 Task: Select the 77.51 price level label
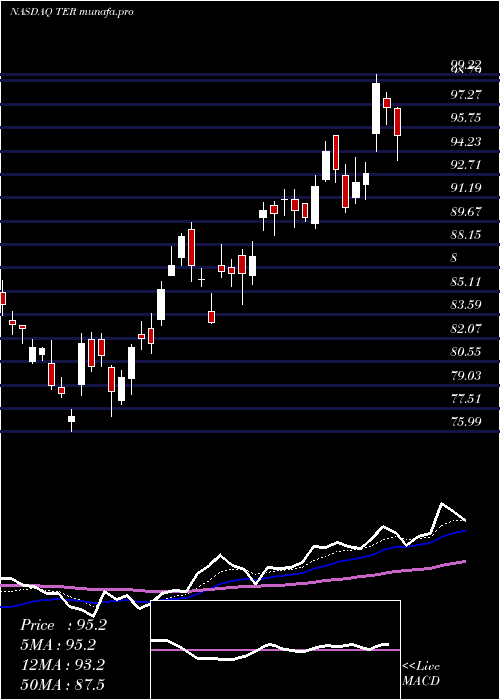(x=466, y=399)
